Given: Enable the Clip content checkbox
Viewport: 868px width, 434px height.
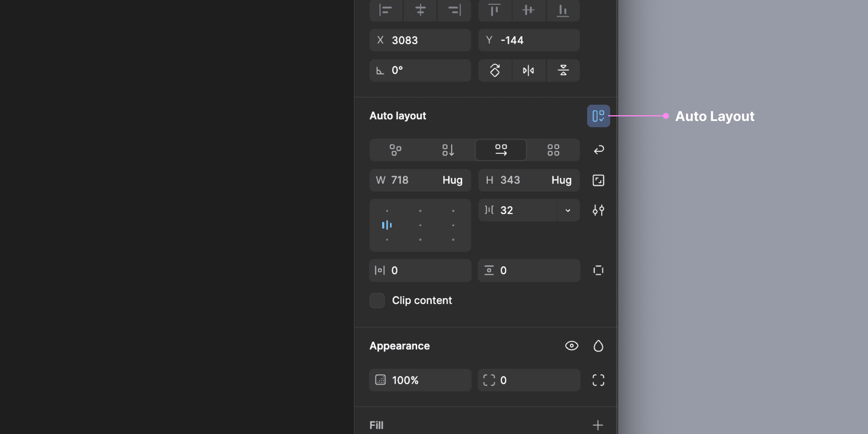Looking at the screenshot, I should 377,300.
